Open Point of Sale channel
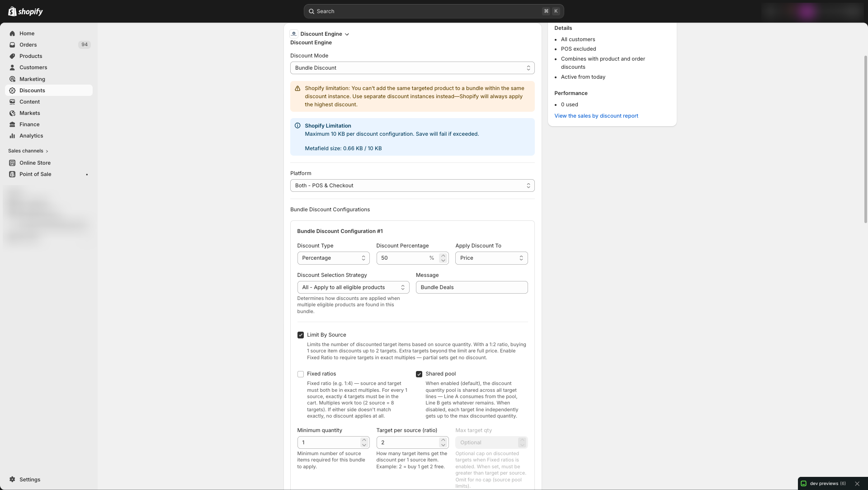Screen dimensions: 868x490 click(35, 174)
